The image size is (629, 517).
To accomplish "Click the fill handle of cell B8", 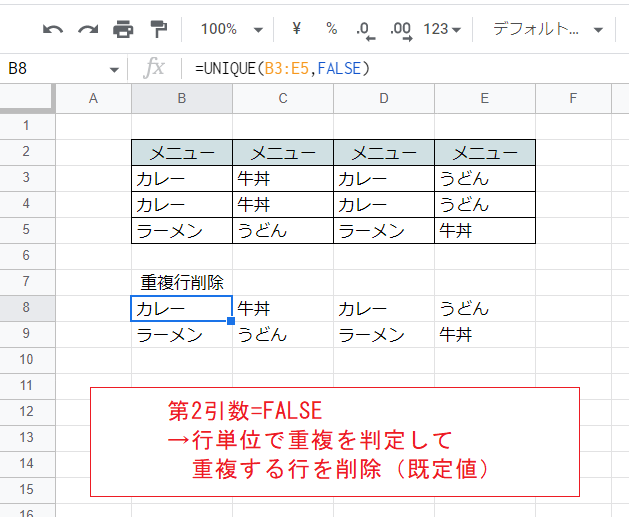I will tap(231, 321).
